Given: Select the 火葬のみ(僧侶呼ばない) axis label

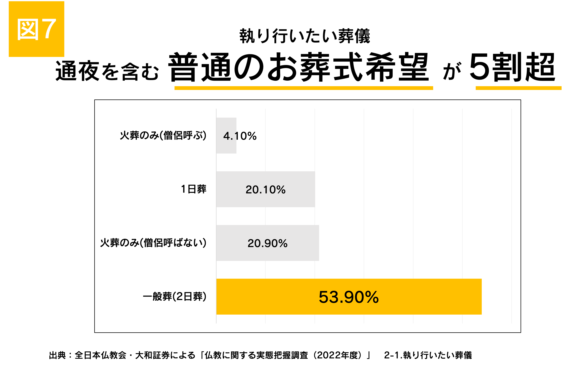Looking at the screenshot, I should pos(153,243).
